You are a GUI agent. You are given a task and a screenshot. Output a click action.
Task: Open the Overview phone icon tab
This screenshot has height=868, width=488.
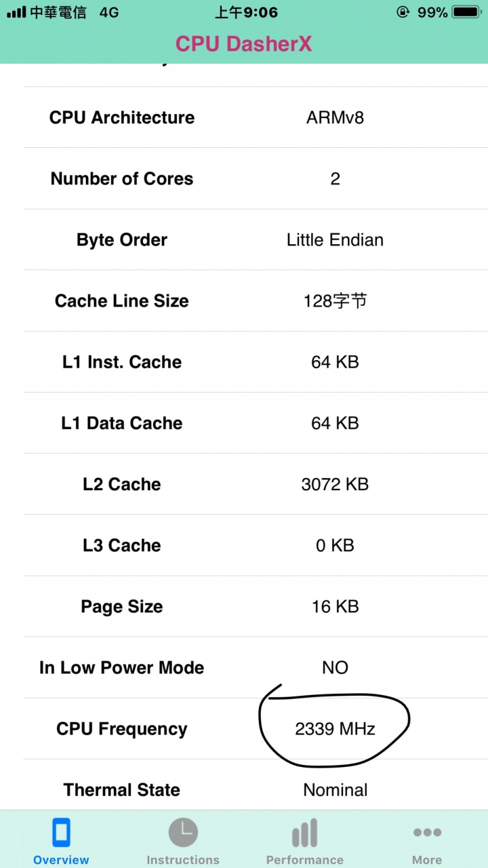pos(61,833)
